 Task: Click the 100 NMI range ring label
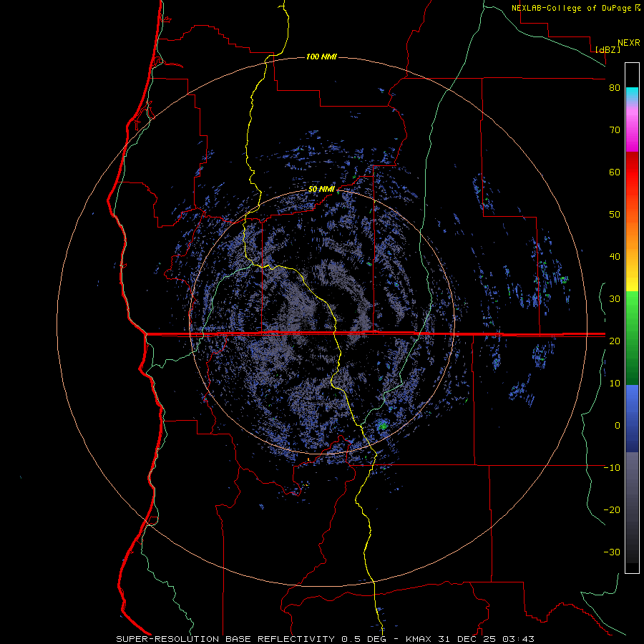tap(321, 57)
